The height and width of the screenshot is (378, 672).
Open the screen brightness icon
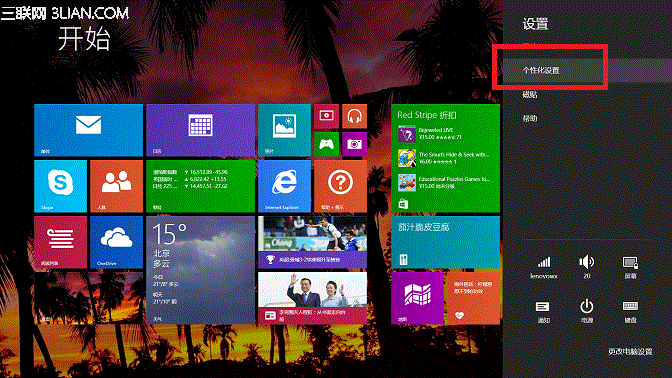(630, 267)
